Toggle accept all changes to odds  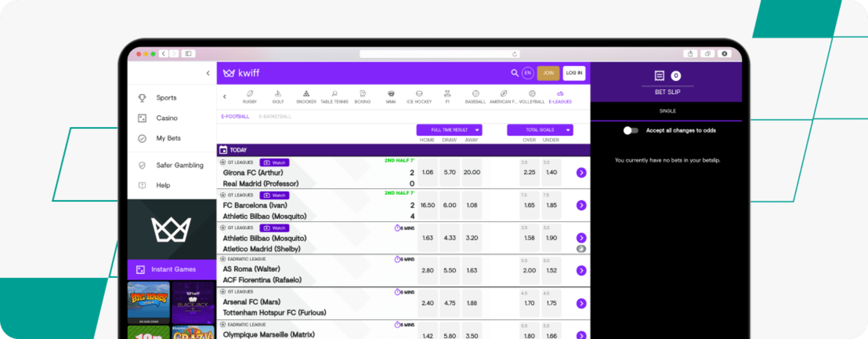(631, 130)
